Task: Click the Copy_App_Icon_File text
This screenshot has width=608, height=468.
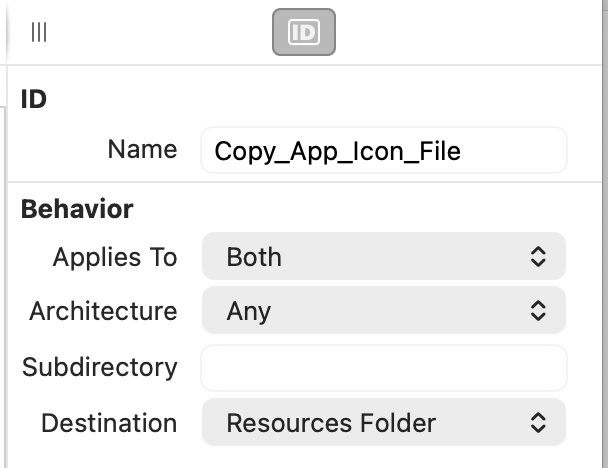Action: [x=337, y=152]
